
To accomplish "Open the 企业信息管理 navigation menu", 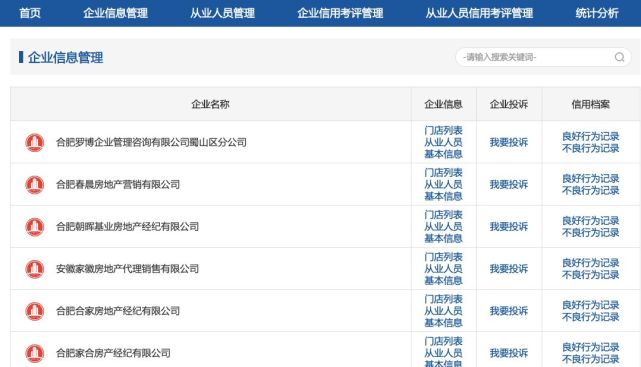I will point(116,13).
